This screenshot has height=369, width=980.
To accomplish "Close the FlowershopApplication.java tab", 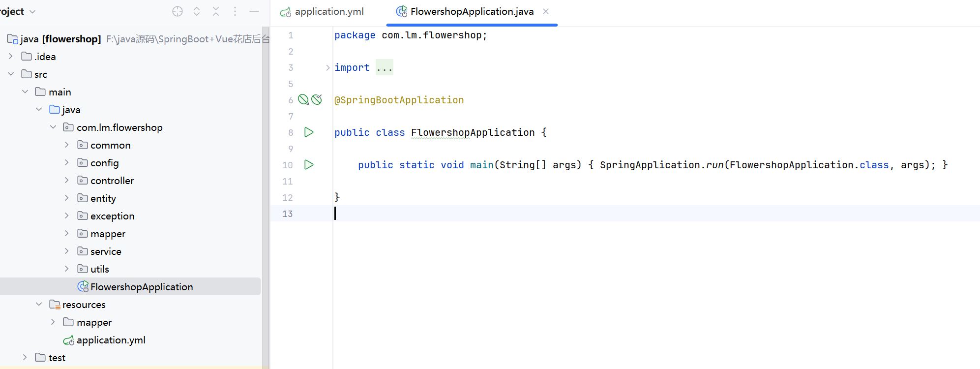I will point(546,11).
